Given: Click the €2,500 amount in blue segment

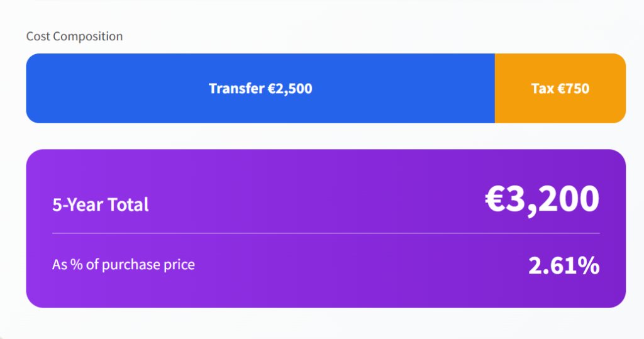Looking at the screenshot, I should click(x=290, y=89).
